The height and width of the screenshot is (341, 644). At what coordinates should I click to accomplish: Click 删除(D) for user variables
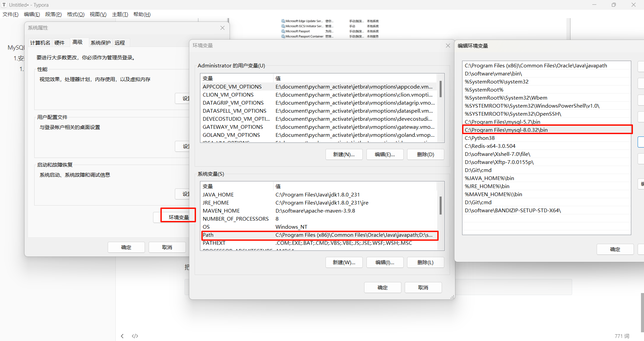[426, 155]
